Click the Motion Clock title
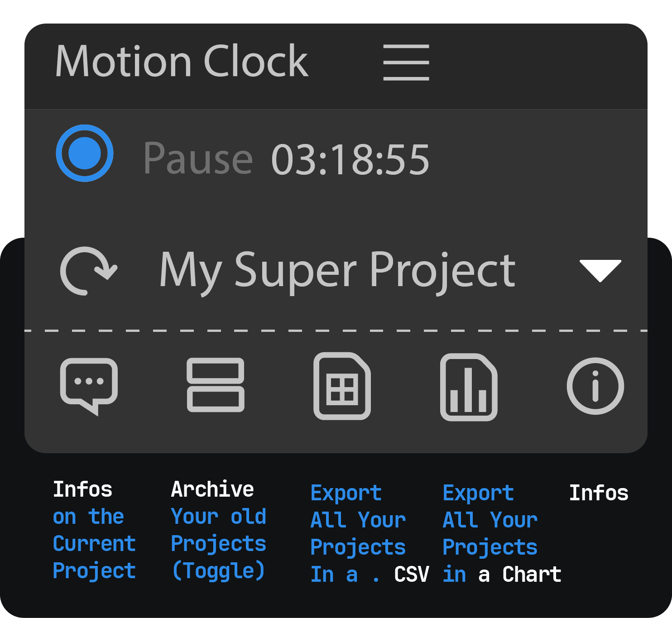 coord(182,61)
